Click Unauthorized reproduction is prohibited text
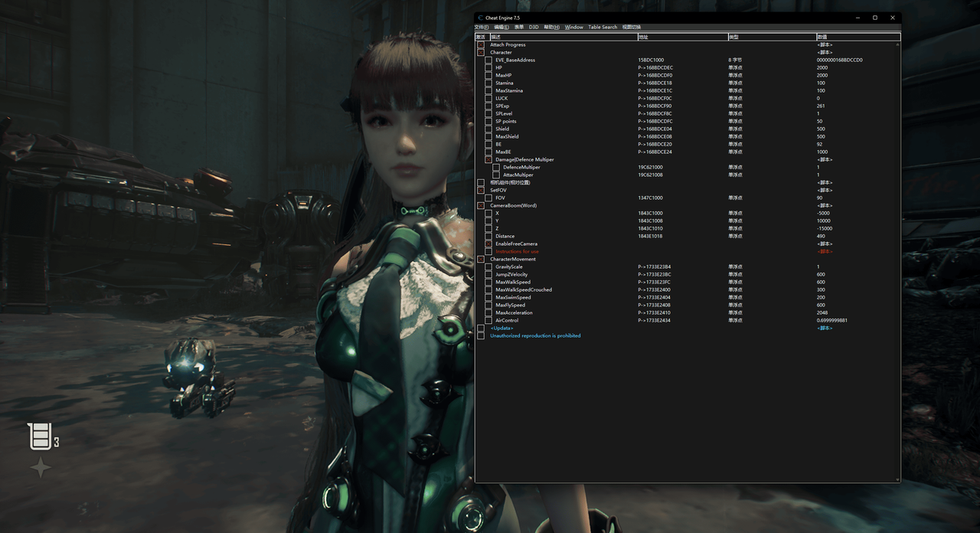The width and height of the screenshot is (980, 533). click(x=535, y=335)
